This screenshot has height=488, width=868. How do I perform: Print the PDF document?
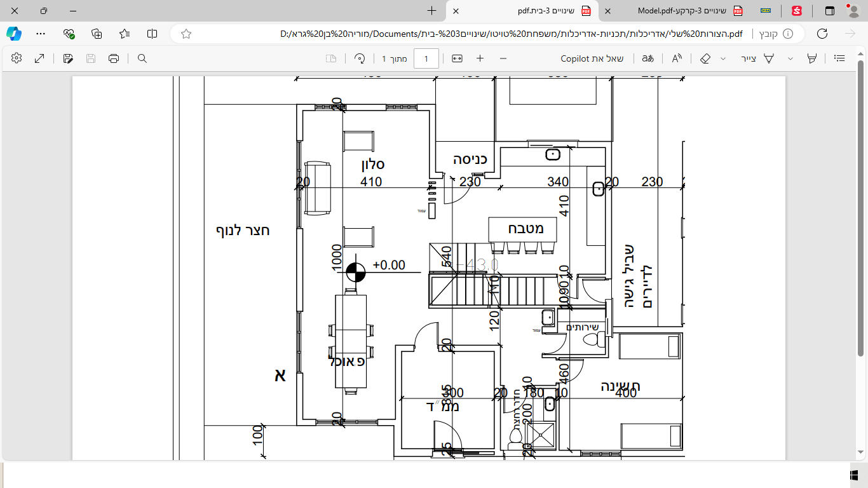coord(114,58)
